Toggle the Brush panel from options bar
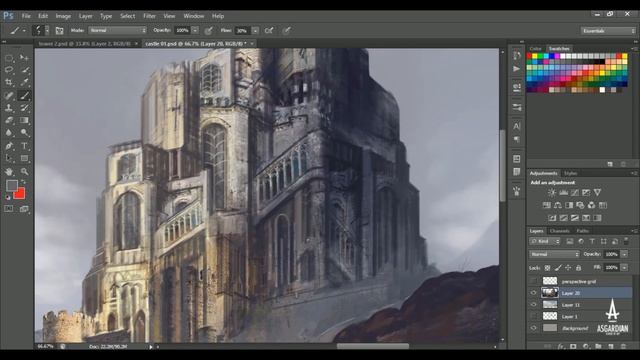The width and height of the screenshot is (640, 360). (x=60, y=31)
